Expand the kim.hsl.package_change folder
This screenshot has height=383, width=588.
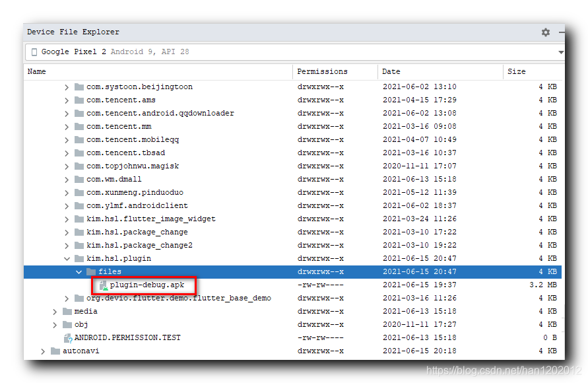[x=67, y=232]
